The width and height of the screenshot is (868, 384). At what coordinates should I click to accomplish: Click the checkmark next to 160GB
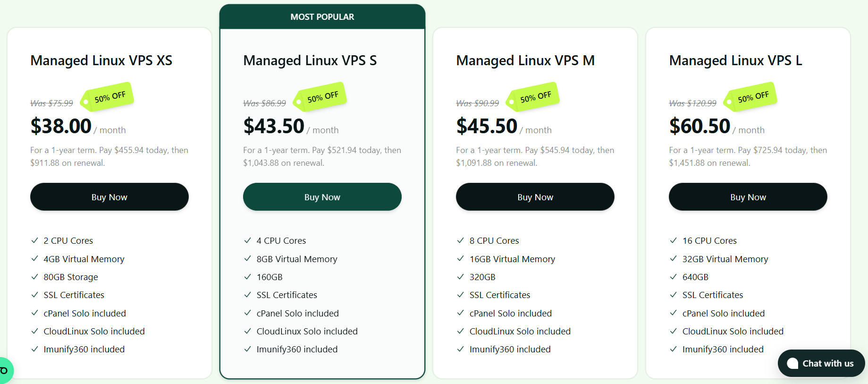point(247,277)
